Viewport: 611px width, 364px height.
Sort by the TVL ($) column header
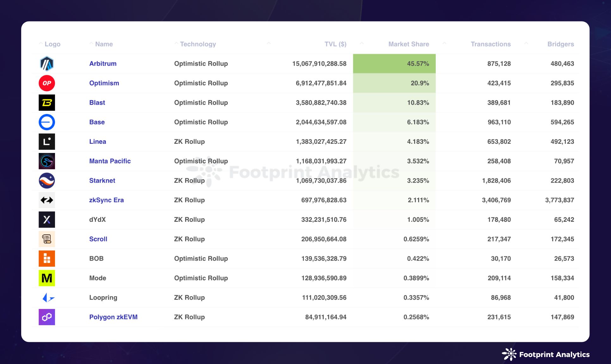click(x=335, y=44)
